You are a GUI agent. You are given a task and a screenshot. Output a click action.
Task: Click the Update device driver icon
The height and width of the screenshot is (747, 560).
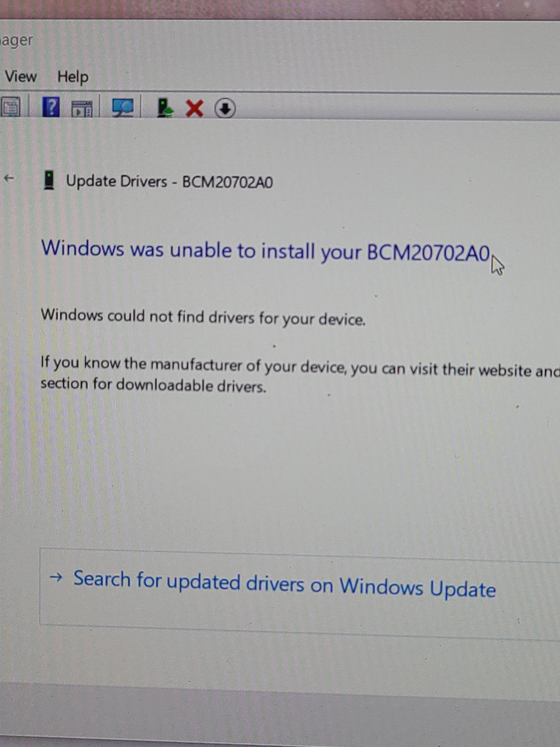pyautogui.click(x=165, y=108)
